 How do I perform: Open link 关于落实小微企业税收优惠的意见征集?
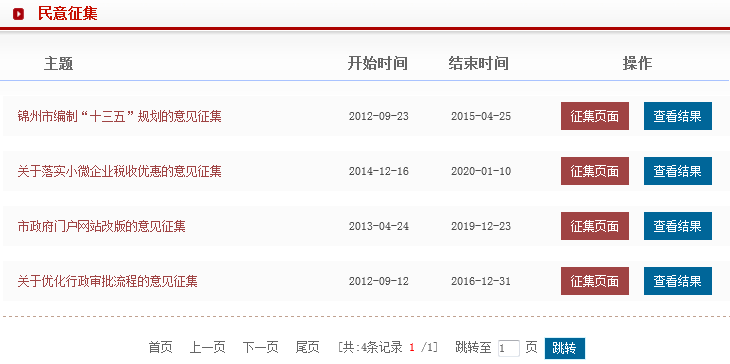pos(120,171)
